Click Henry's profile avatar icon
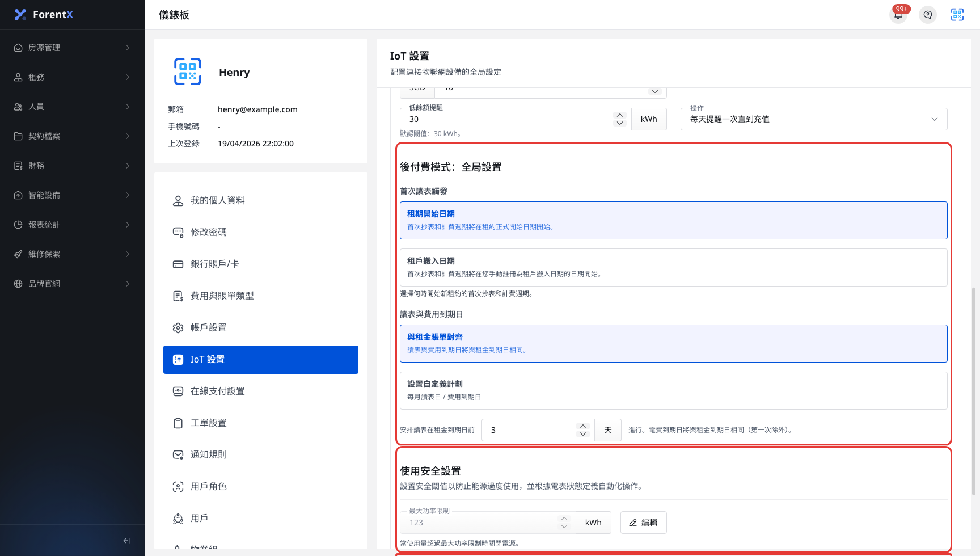This screenshot has height=556, width=980. click(188, 71)
